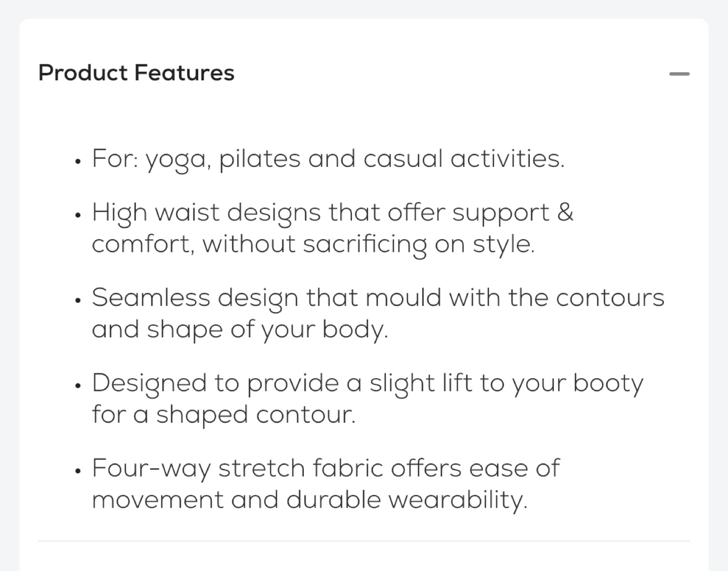
Task: Click the 'High waist designs' text line
Action: click(x=333, y=213)
